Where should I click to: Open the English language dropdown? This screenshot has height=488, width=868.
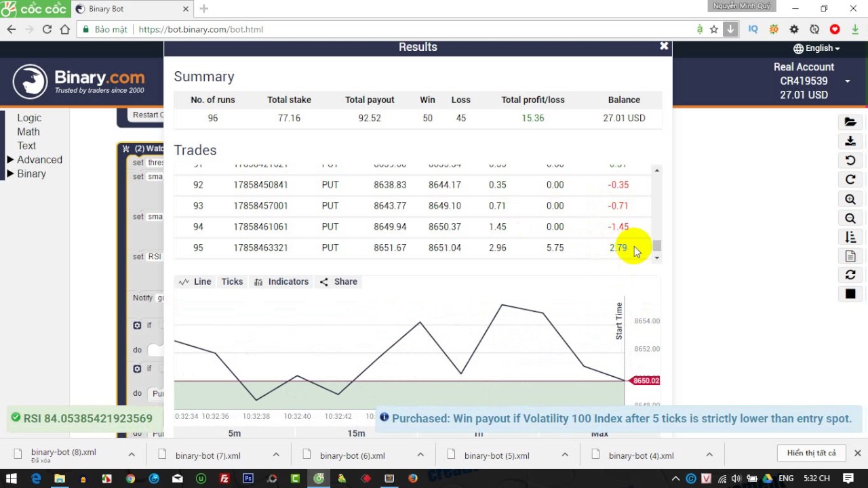coord(816,48)
